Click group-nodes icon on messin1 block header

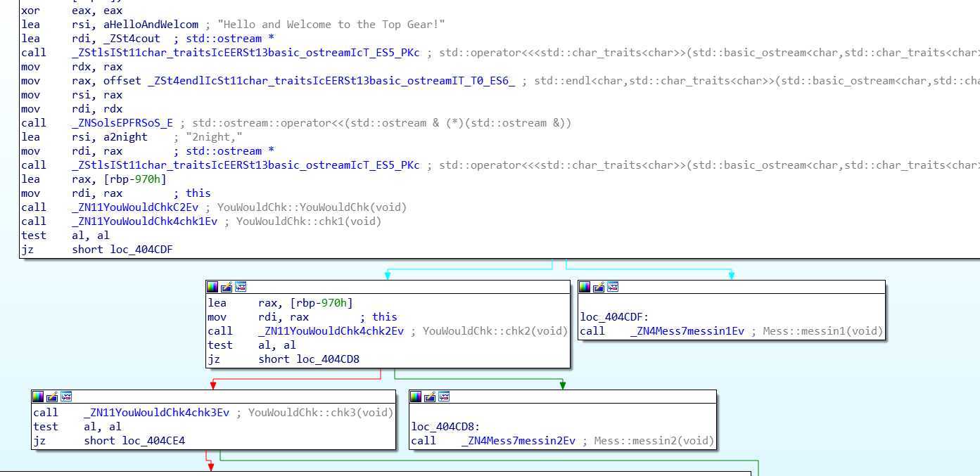pyautogui.click(x=613, y=287)
